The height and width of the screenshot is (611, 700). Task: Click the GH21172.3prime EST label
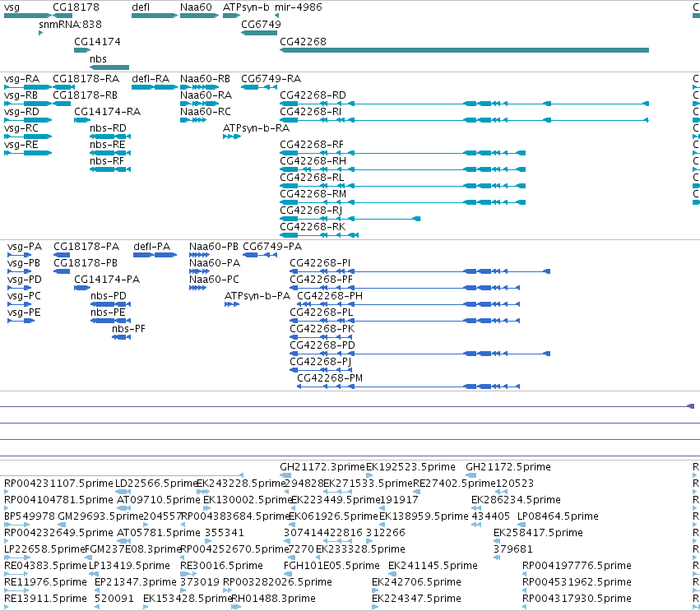pos(322,467)
